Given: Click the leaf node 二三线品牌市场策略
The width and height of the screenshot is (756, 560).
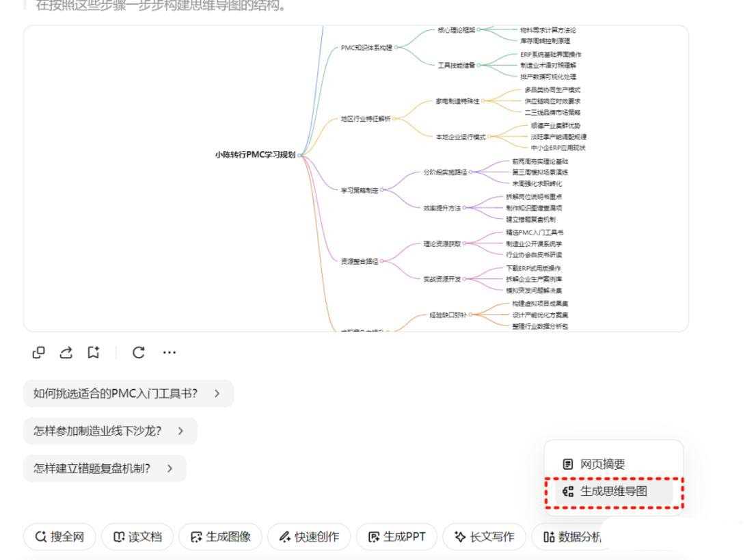Looking at the screenshot, I should tap(552, 112).
